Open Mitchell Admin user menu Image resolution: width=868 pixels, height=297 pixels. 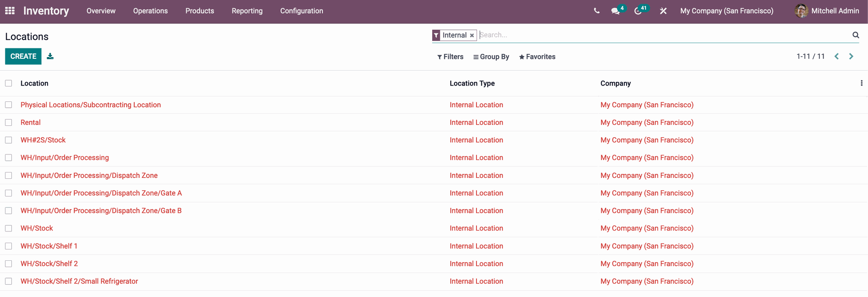tap(827, 11)
